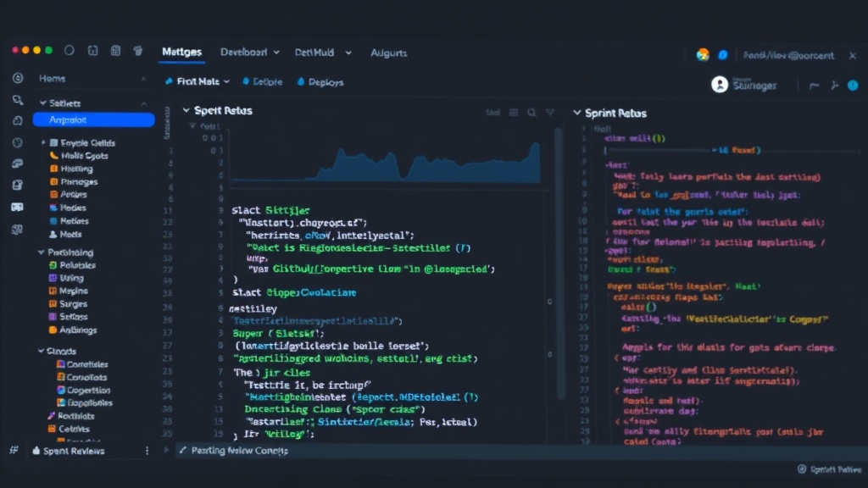The image size is (868, 488).
Task: Click the Home entry in the sidebar
Action: pyautogui.click(x=52, y=79)
